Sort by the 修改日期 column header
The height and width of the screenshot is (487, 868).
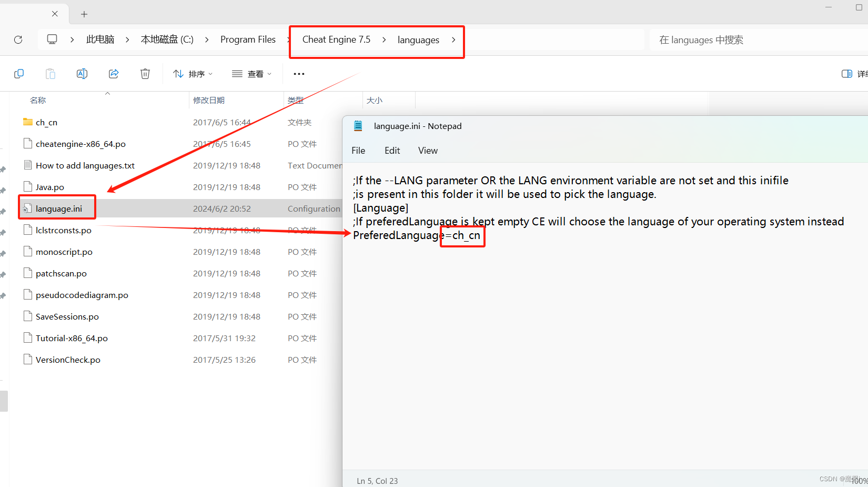click(209, 100)
